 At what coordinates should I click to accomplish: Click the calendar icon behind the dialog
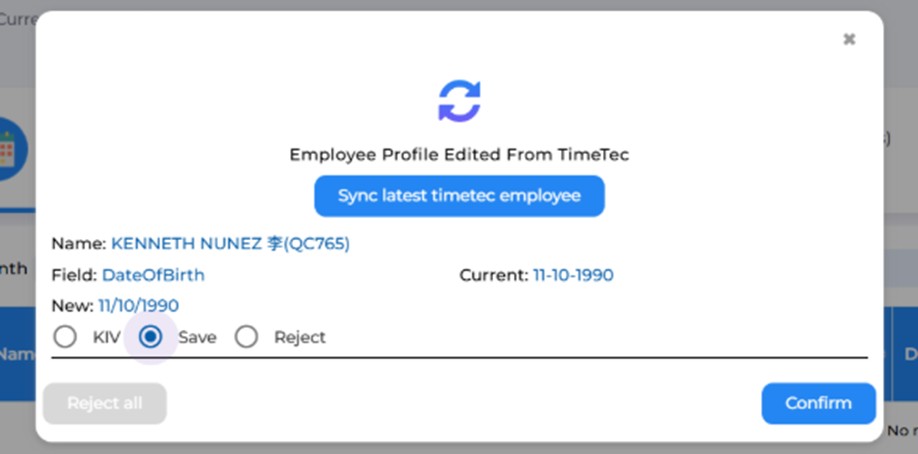(x=9, y=149)
